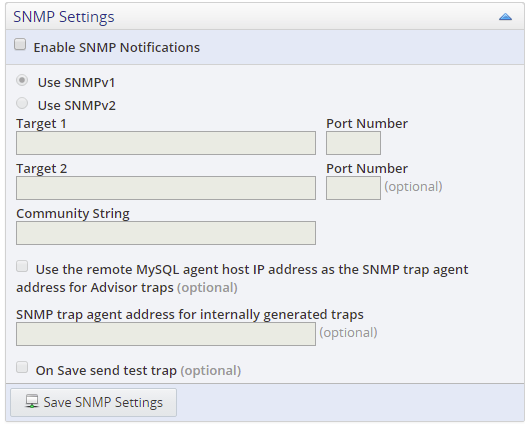The width and height of the screenshot is (528, 425).
Task: Click the computer icon on the Save button
Action: tap(32, 402)
